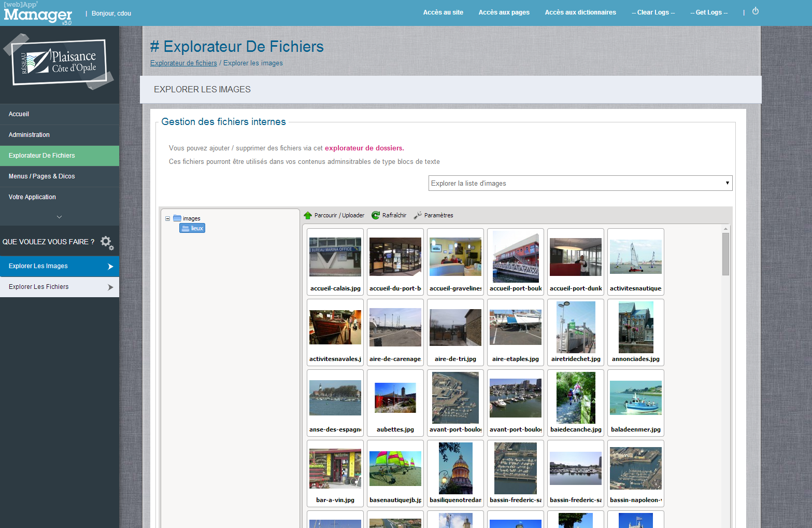The width and height of the screenshot is (812, 528).
Task: Select bar-a-vin.jpg thumbnail
Action: (335, 474)
